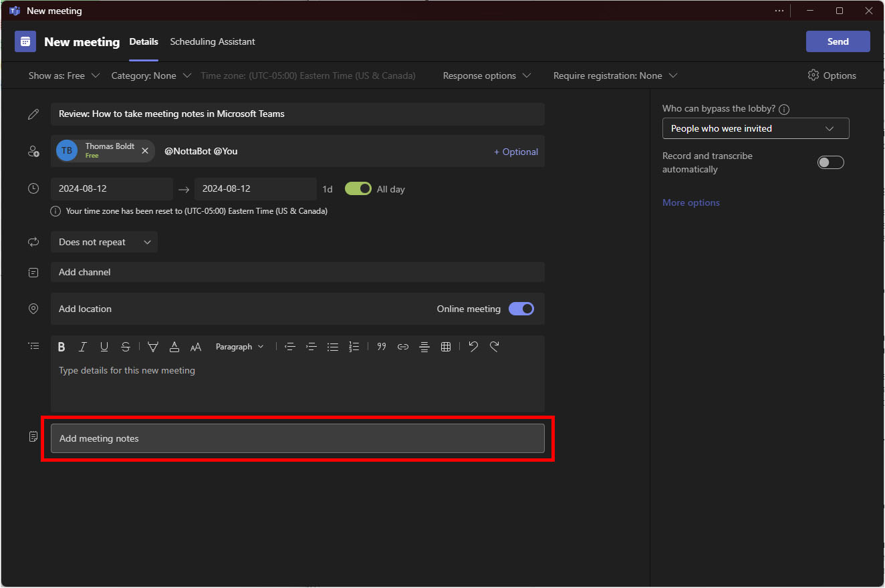Click the location pin icon

click(33, 309)
